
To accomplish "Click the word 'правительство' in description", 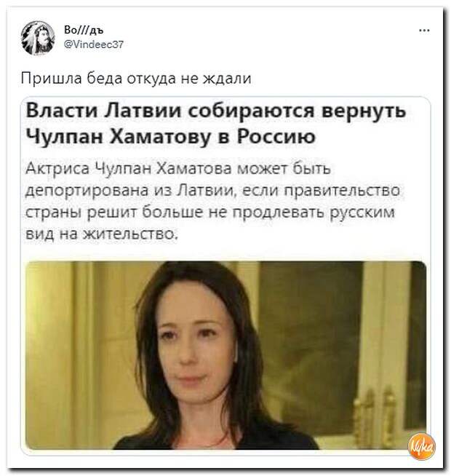I will [343, 191].
